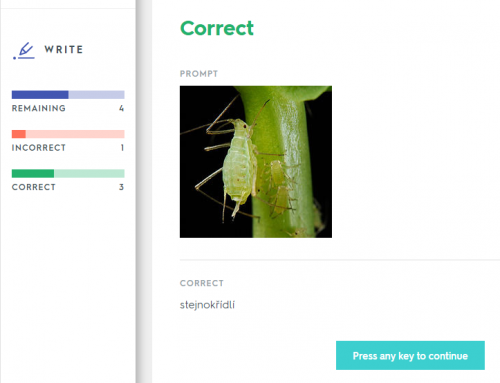This screenshot has height=383, width=500.
Task: Click the INCORRECT label in the sidebar
Action: [x=39, y=148]
